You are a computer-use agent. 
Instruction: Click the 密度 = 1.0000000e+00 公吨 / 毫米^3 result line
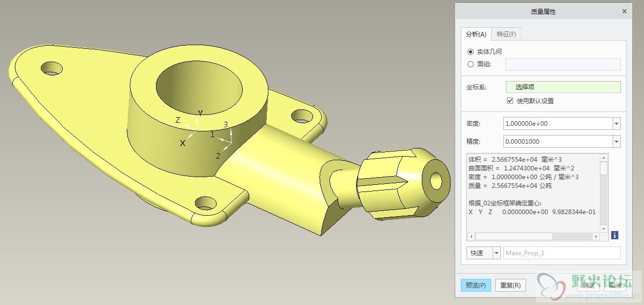coord(524,177)
